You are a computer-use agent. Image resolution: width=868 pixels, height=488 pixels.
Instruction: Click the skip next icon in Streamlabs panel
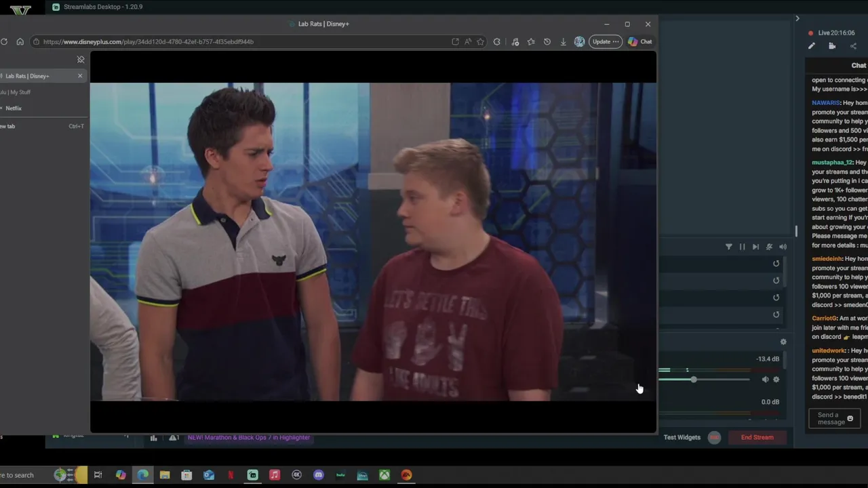pos(755,247)
